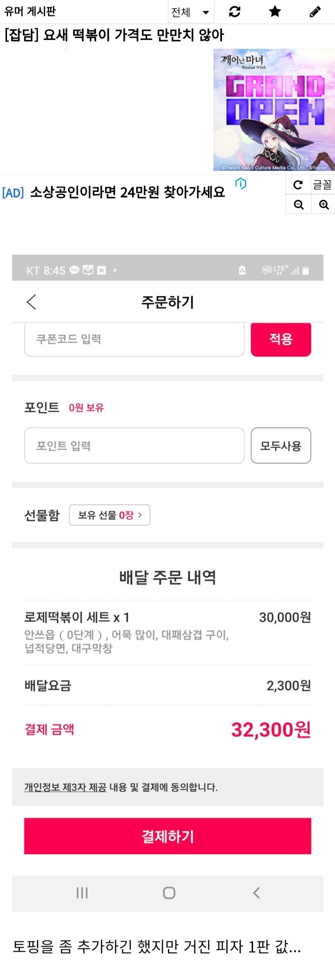Click the zoom in magnifier icon
335x980 pixels.
pyautogui.click(x=324, y=204)
